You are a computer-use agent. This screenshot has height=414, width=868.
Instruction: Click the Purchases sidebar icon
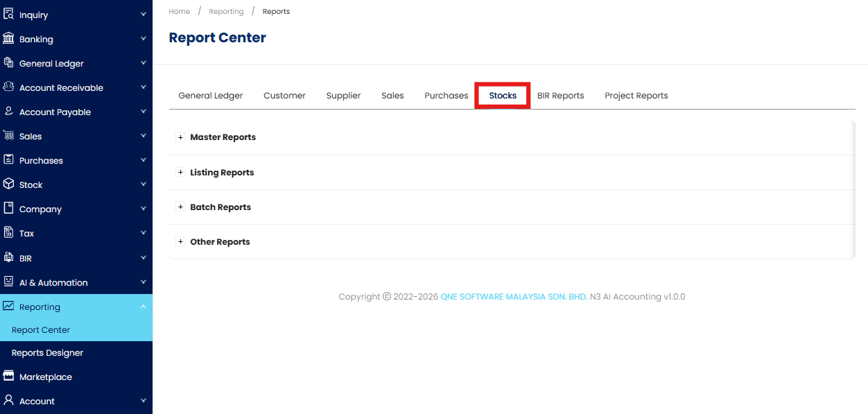tap(8, 159)
